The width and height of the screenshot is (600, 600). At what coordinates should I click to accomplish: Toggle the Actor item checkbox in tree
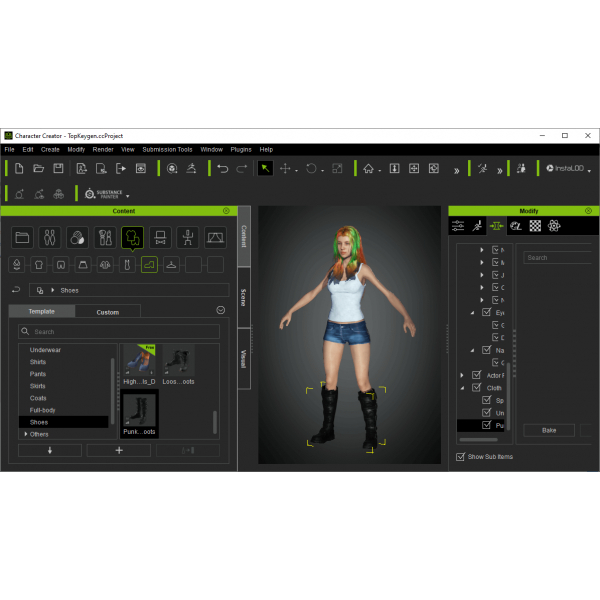tap(475, 374)
